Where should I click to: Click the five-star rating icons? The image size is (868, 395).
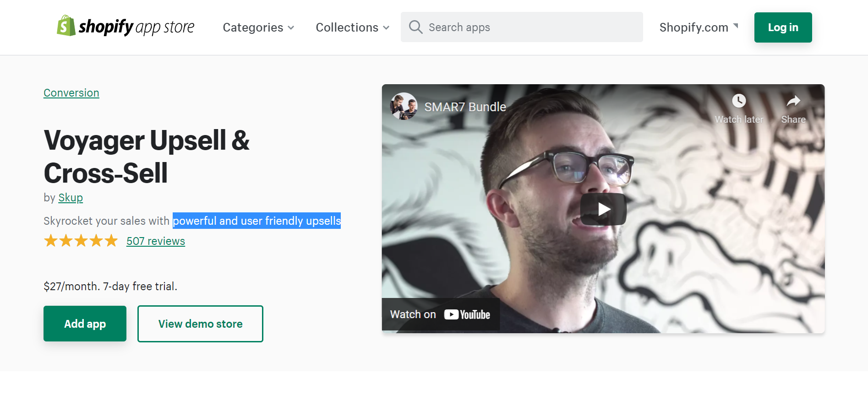click(x=81, y=241)
